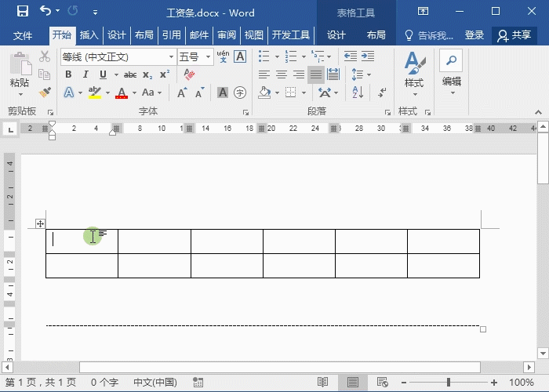This screenshot has width=549, height=392.
Task: Open the 开发工具 developer tab
Action: (291, 35)
